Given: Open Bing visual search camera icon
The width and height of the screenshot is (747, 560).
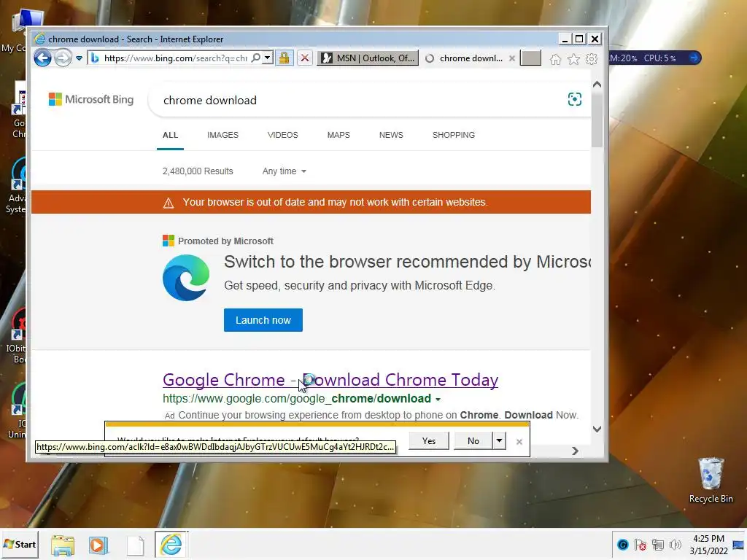Looking at the screenshot, I should 575,99.
